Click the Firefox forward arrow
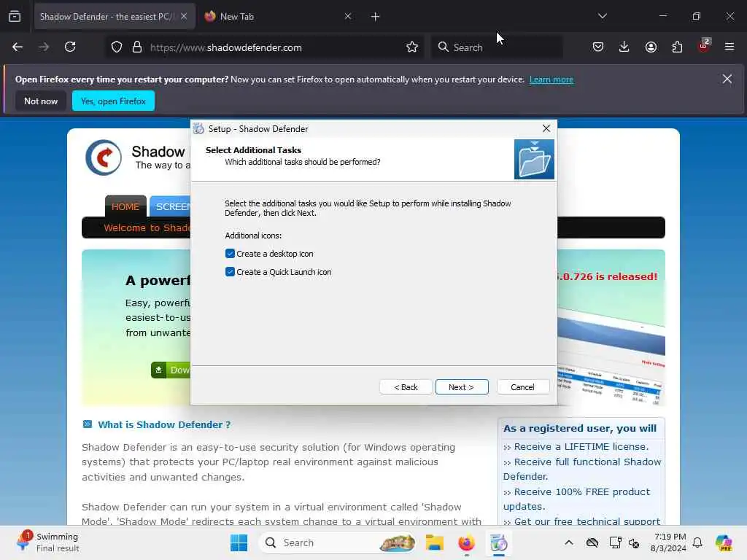The height and width of the screenshot is (560, 747). pos(44,47)
